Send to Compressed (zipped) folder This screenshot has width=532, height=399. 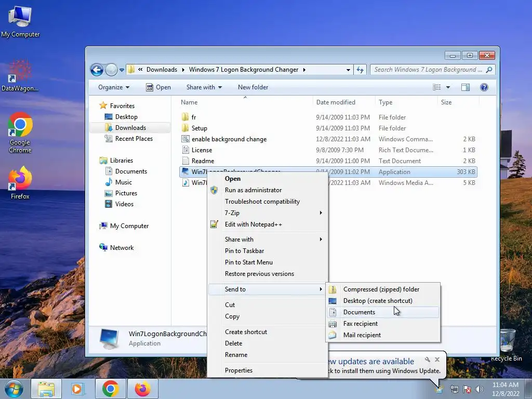click(x=383, y=289)
